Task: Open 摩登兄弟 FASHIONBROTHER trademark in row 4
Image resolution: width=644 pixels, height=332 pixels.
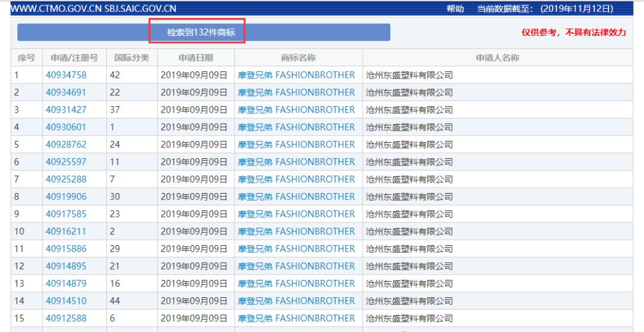Action: pyautogui.click(x=296, y=127)
